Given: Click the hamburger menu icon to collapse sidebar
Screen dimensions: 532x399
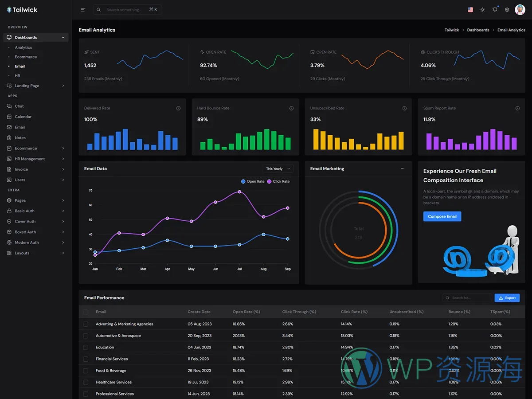Looking at the screenshot, I should (x=83, y=10).
